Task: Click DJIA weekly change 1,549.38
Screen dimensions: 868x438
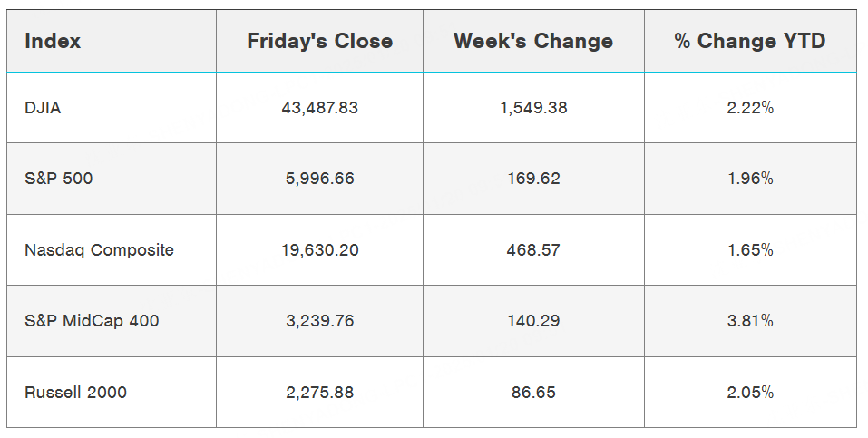Action: 533,107
